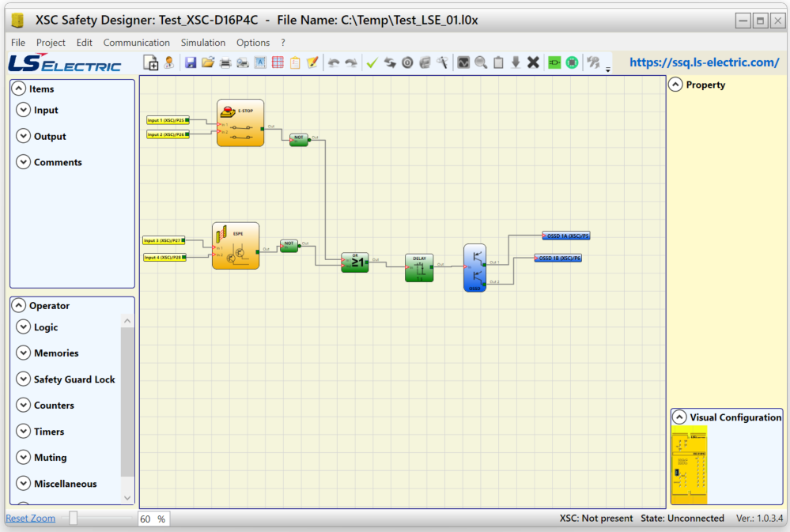Select the blue OSSD output block
The height and width of the screenshot is (532, 790).
pyautogui.click(x=474, y=268)
